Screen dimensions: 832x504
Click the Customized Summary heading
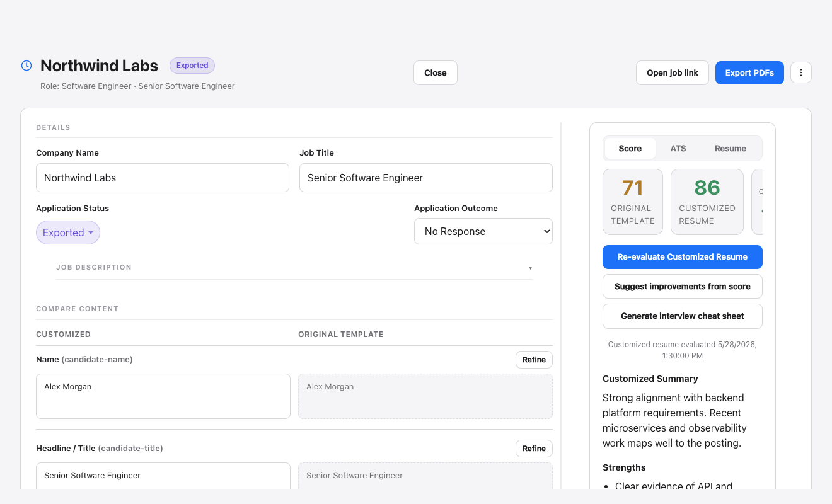click(650, 379)
